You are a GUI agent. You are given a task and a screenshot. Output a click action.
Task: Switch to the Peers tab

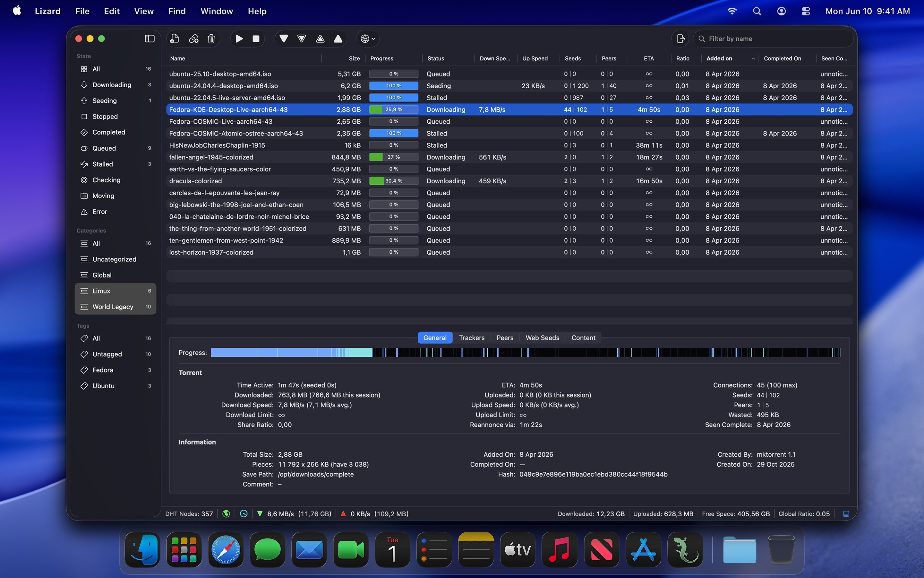click(505, 337)
